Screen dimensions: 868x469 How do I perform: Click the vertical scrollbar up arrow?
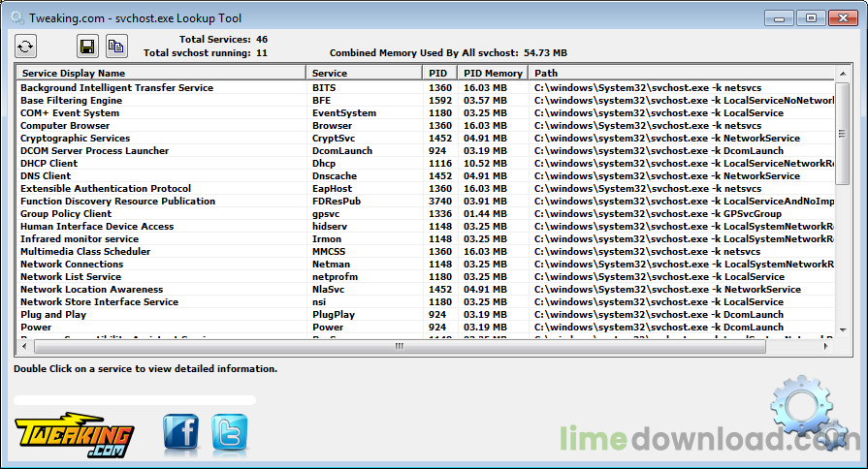[843, 73]
